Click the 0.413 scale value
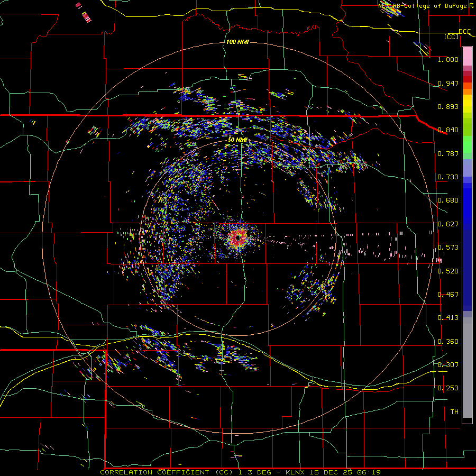This screenshot has height=476, width=476. (448, 318)
